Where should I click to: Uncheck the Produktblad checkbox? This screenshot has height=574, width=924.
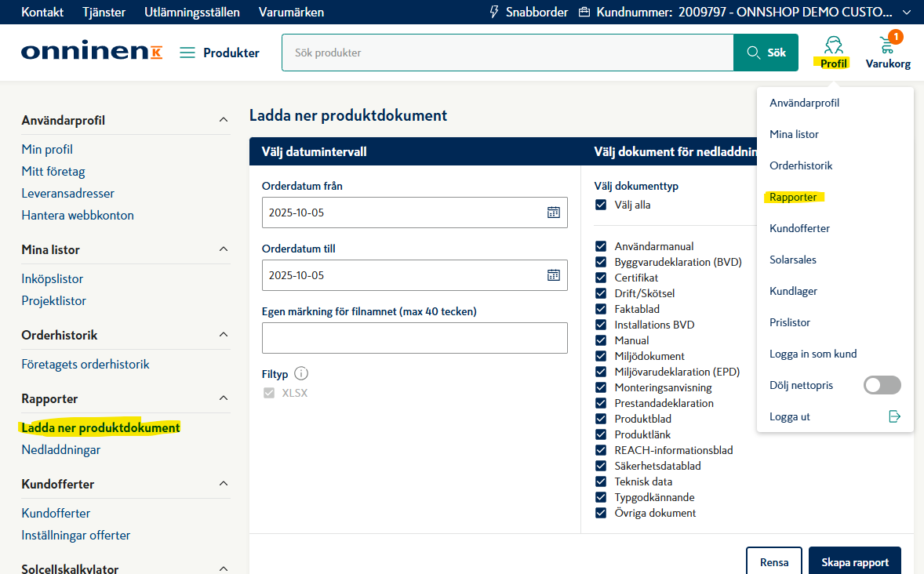click(601, 419)
